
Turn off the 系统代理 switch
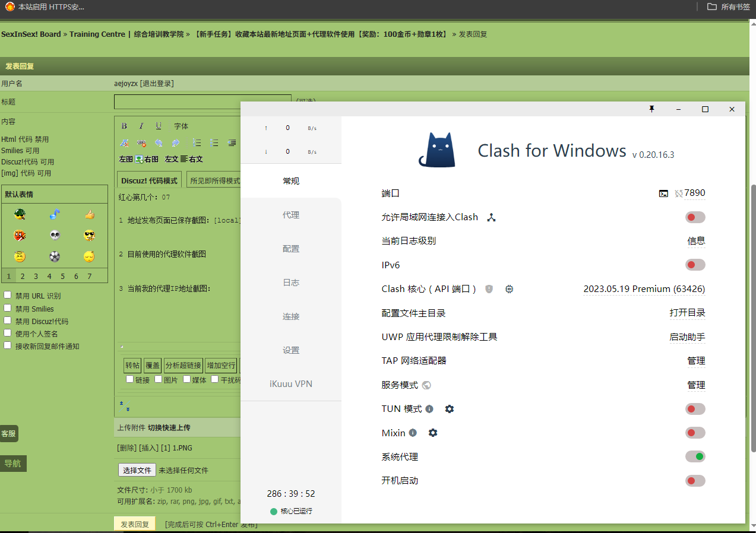(x=695, y=456)
